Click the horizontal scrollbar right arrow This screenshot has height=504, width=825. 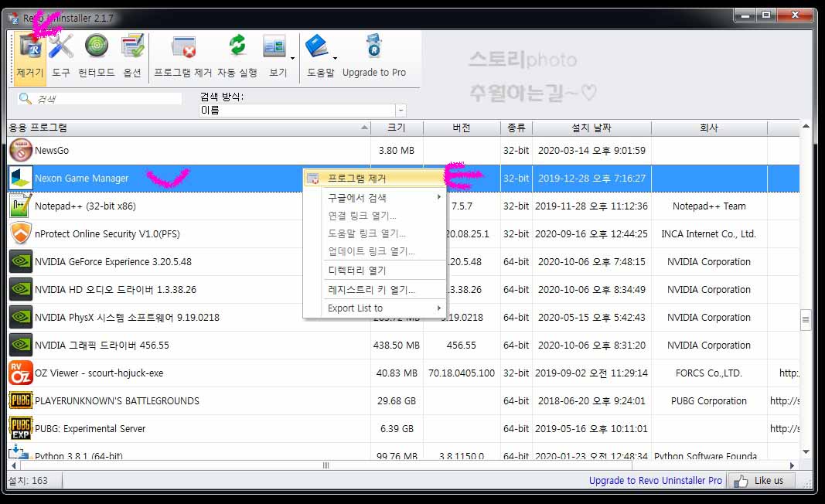793,465
